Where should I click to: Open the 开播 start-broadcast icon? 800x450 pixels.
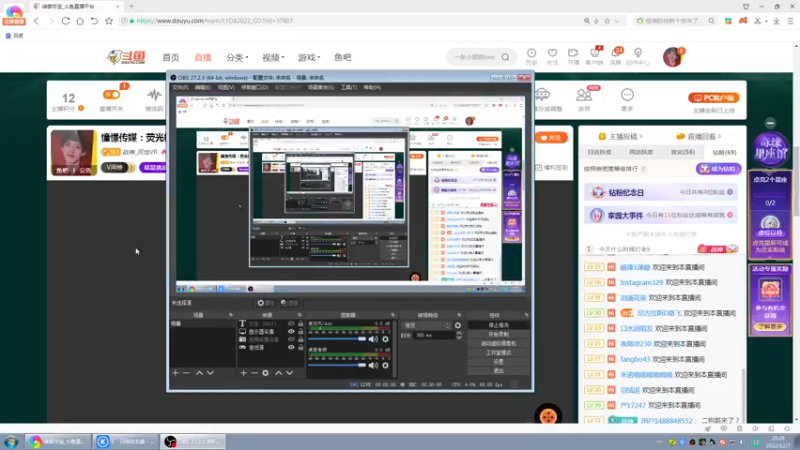click(x=573, y=53)
